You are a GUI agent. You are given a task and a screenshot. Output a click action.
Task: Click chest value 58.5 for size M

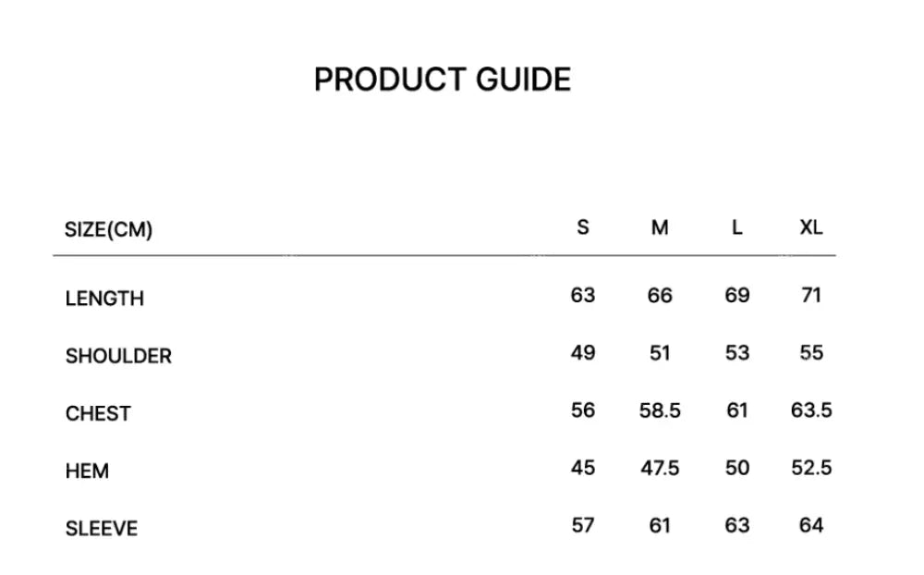[660, 410]
